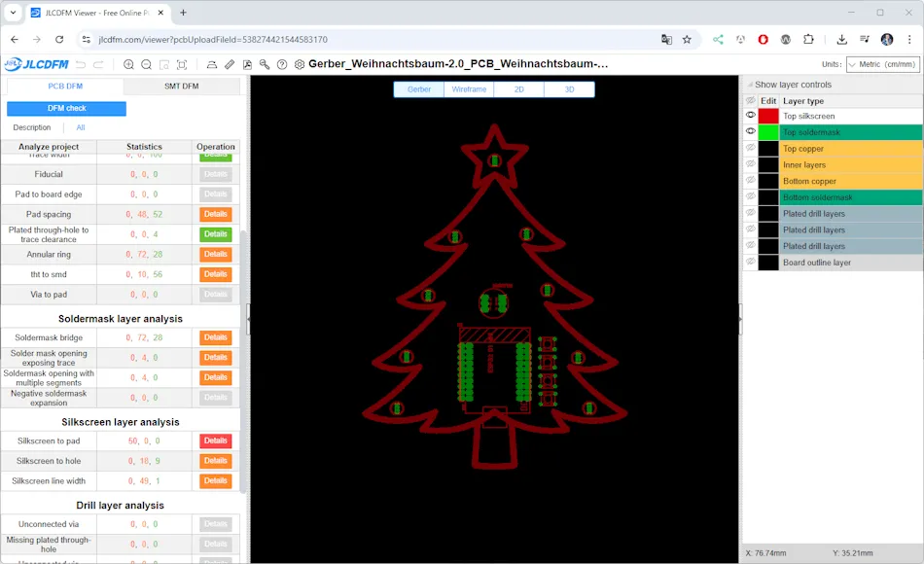The width and height of the screenshot is (924, 564).
Task: Click the browser address bar
Action: tap(370, 40)
